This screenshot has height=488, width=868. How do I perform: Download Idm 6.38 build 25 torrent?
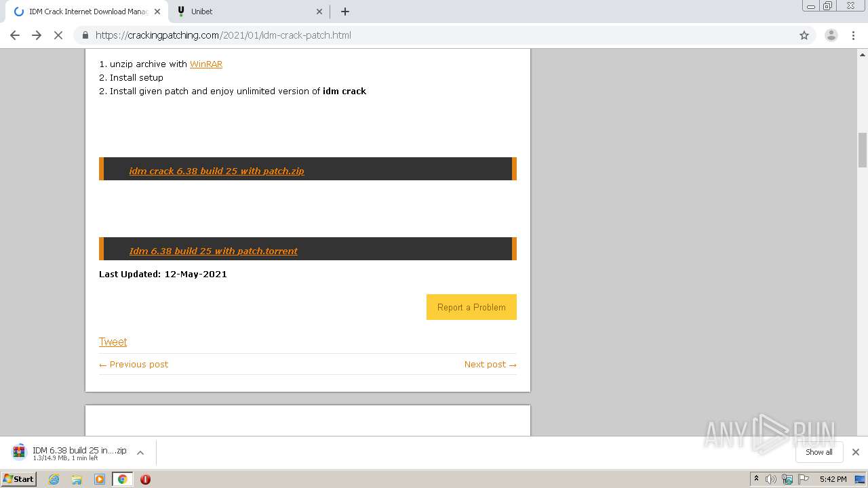click(x=213, y=251)
